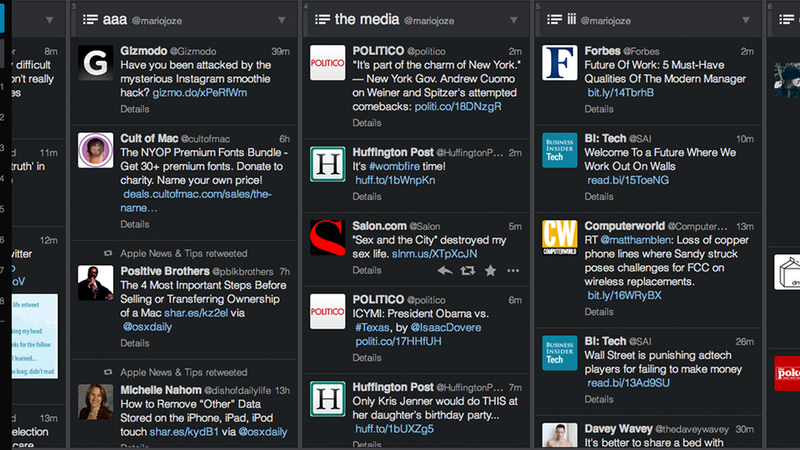Open POLITICO avatar on Obama vs. Texas tweet
The width and height of the screenshot is (800, 450).
(x=328, y=311)
